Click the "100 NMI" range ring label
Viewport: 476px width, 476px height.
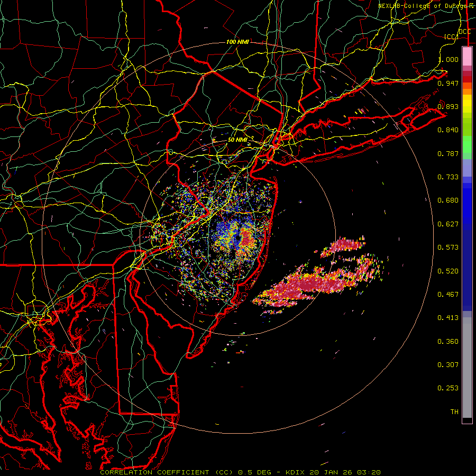tap(237, 42)
